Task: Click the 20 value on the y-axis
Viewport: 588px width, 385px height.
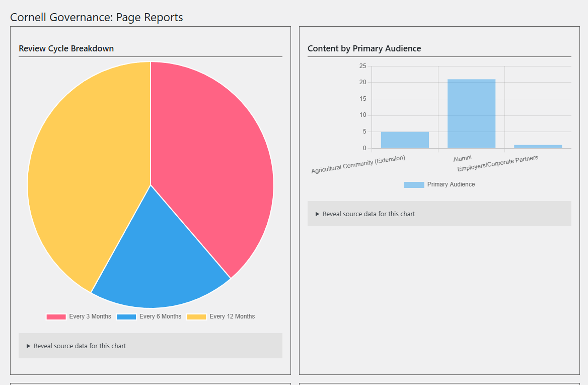Action: [x=362, y=82]
